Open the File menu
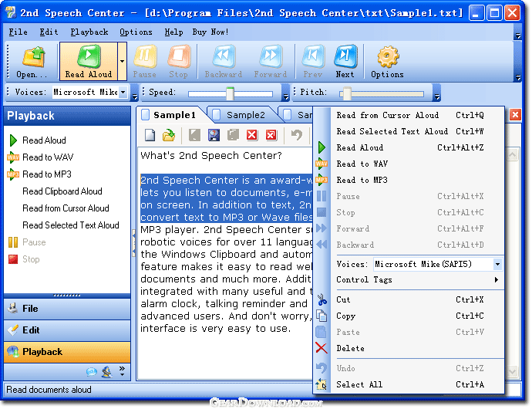 [x=18, y=32]
